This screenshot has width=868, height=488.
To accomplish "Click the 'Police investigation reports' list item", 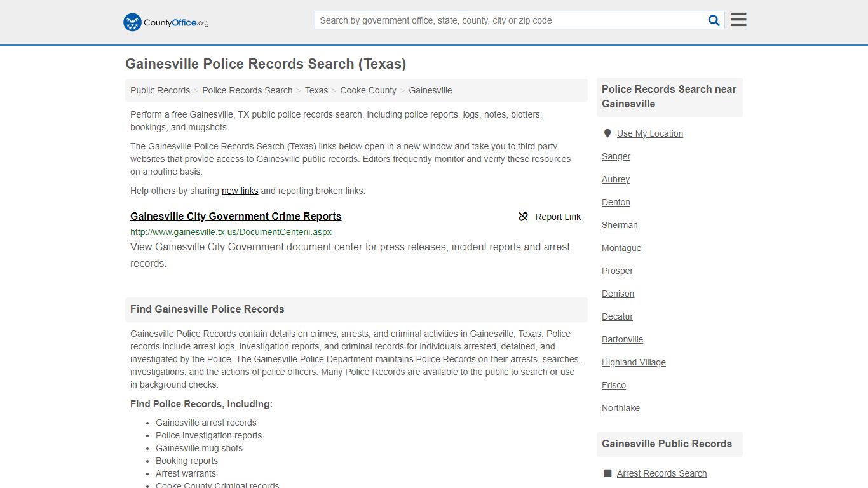I will (x=208, y=435).
